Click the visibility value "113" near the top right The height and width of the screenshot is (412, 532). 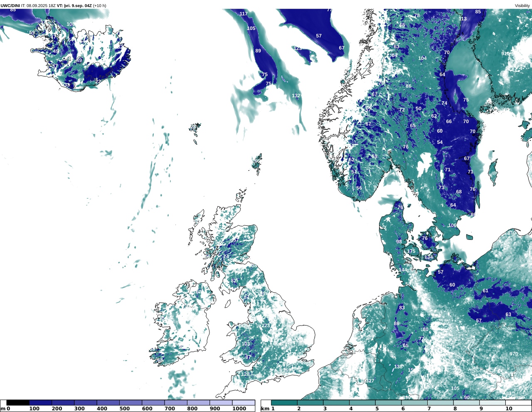coord(463,19)
